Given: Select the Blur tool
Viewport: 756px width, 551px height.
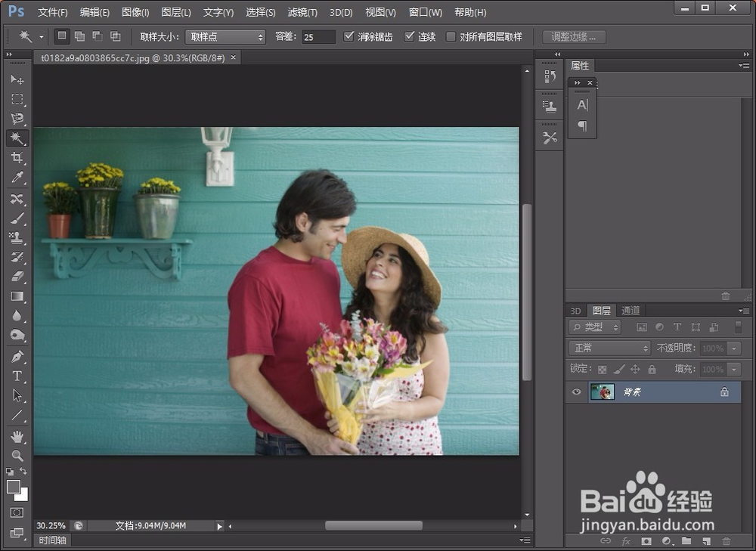Looking at the screenshot, I should (x=17, y=316).
